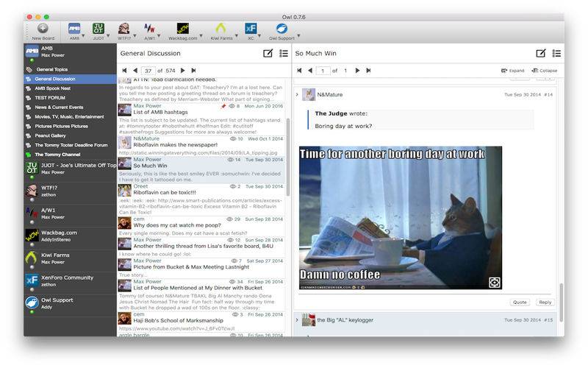
Task: Click the Big AL keylogger avatar
Action: 309,320
